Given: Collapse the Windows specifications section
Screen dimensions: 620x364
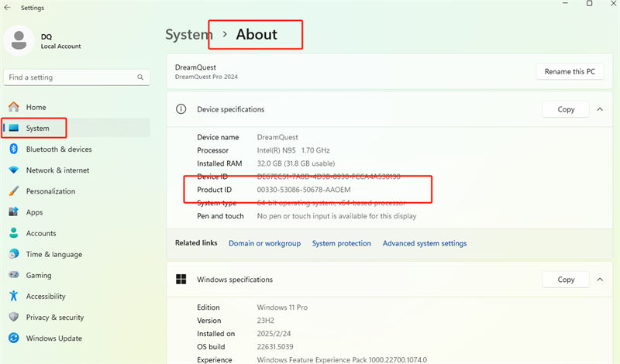Looking at the screenshot, I should click(600, 280).
